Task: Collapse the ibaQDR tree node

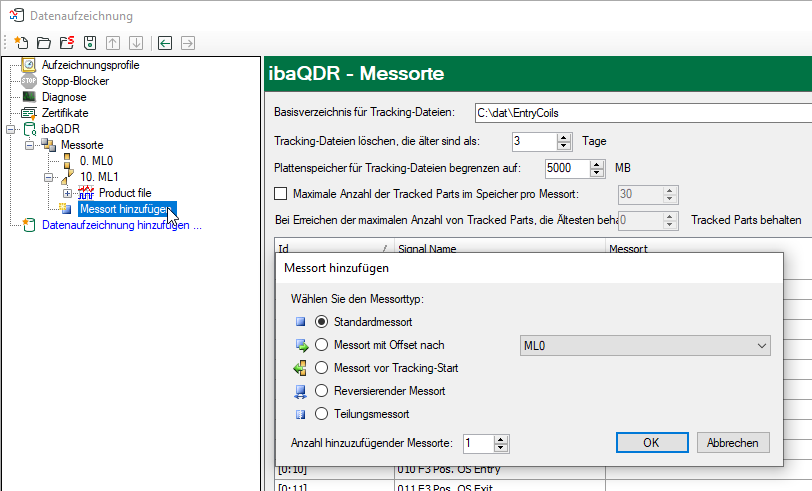Action: click(11, 129)
